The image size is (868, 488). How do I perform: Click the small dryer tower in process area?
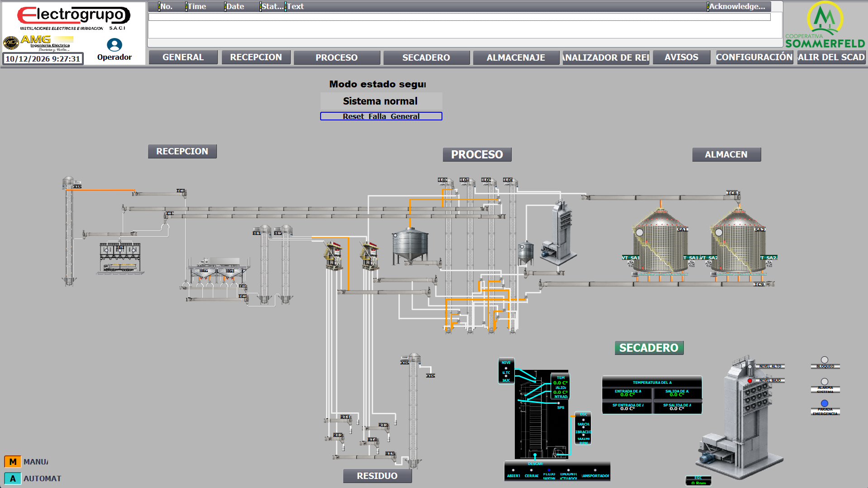click(559, 233)
